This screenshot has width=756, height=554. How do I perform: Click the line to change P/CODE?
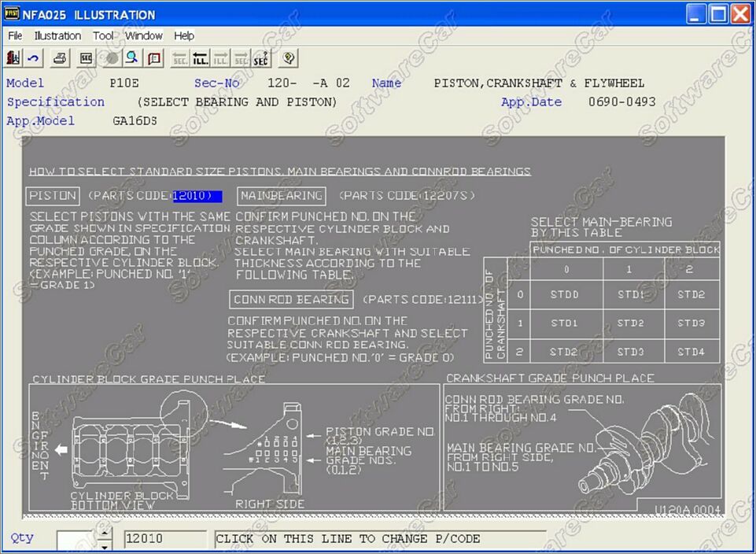(380, 539)
